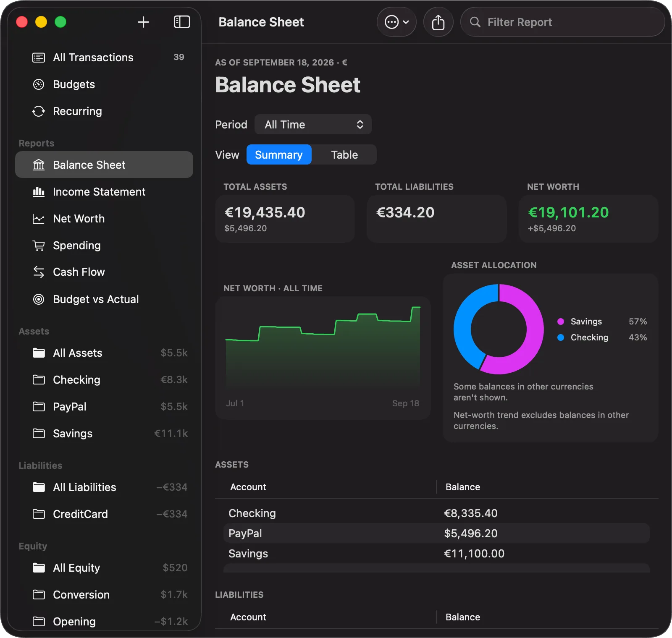Click the Savings account folder icon
The image size is (672, 638).
pyautogui.click(x=39, y=434)
